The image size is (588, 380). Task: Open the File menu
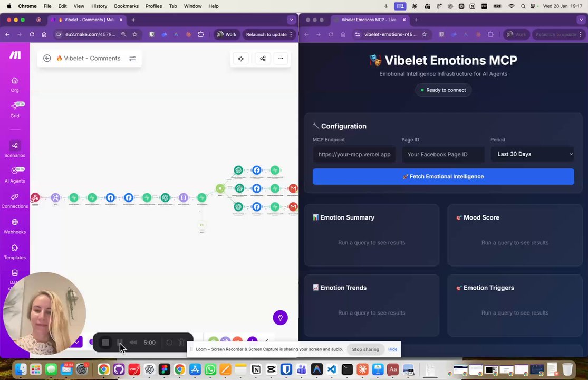point(47,6)
